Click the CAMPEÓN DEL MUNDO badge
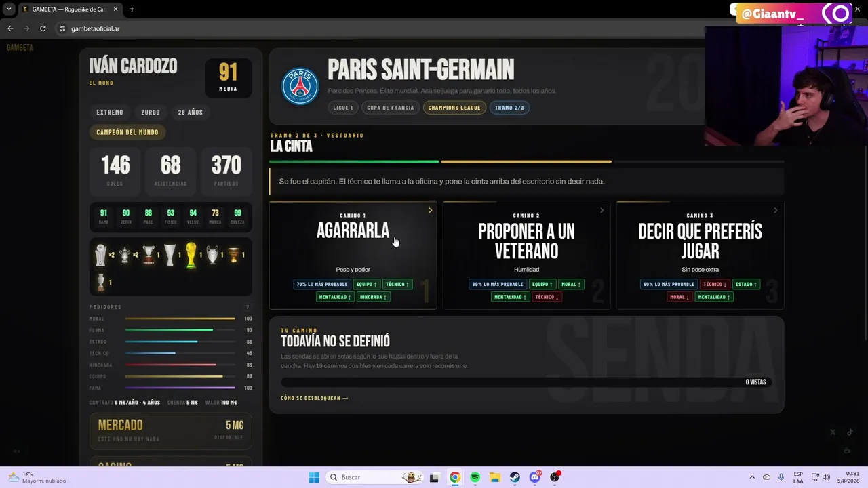This screenshot has height=488, width=868. pyautogui.click(x=127, y=132)
